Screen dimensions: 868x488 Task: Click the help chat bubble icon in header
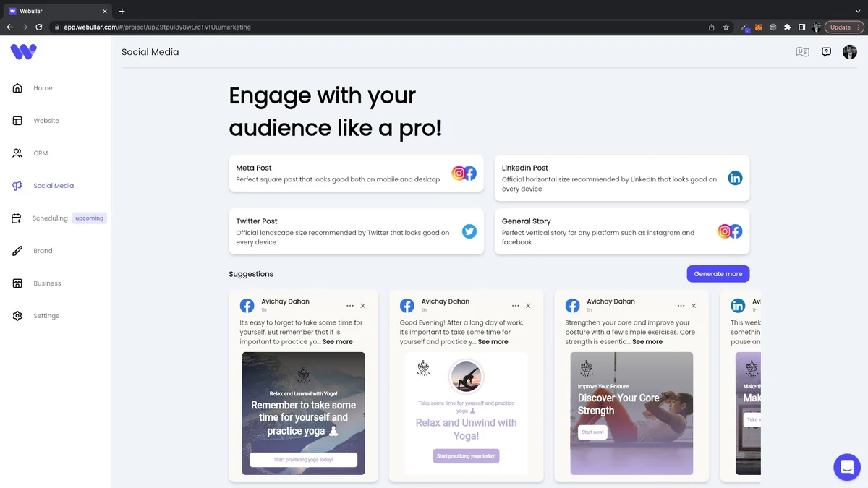pyautogui.click(x=826, y=52)
